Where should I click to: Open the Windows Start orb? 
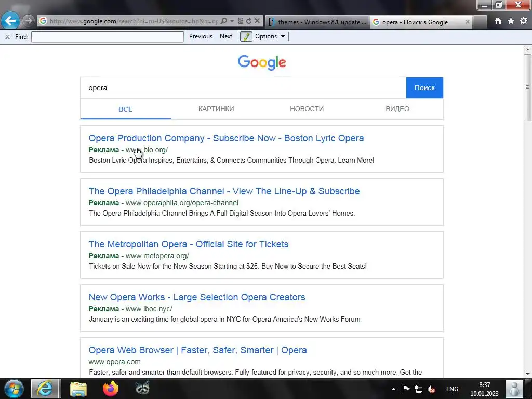[14, 389]
